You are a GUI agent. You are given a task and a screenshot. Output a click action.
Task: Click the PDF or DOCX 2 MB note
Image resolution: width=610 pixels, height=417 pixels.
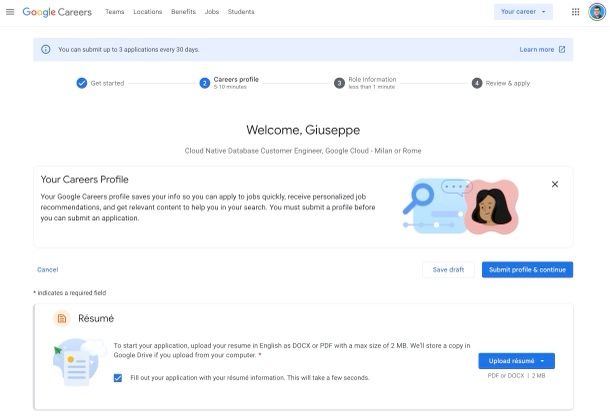pos(516,376)
